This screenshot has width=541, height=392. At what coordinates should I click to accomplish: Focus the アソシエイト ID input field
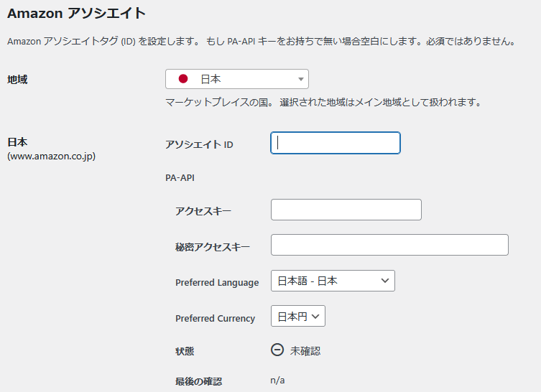click(x=336, y=143)
